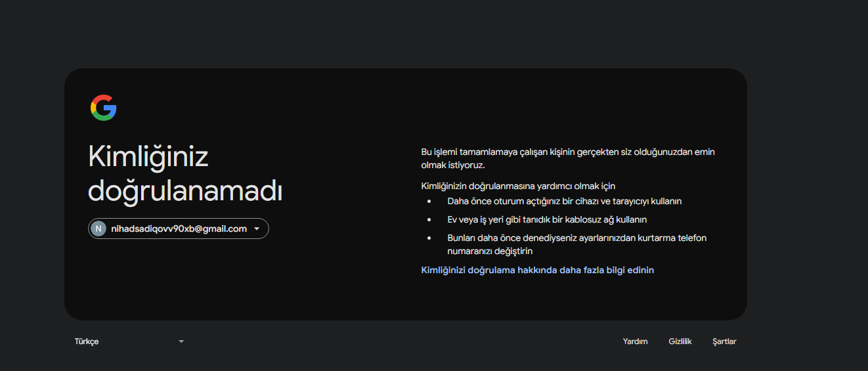
Task: Open the nihadsadiqovv90xb@gmail.com account switcher
Action: pos(179,229)
